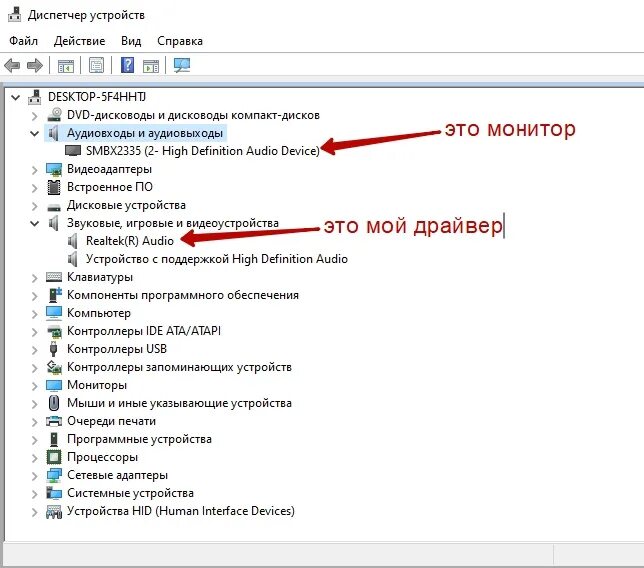Click the keyboard icon for Клавиатуры
This screenshot has width=644, height=568.
[x=54, y=277]
